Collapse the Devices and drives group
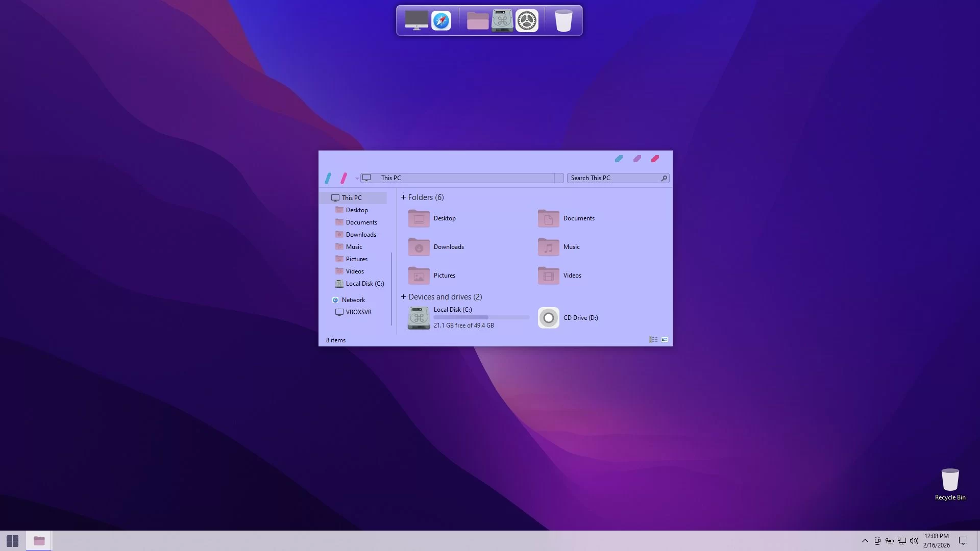 [x=403, y=297]
